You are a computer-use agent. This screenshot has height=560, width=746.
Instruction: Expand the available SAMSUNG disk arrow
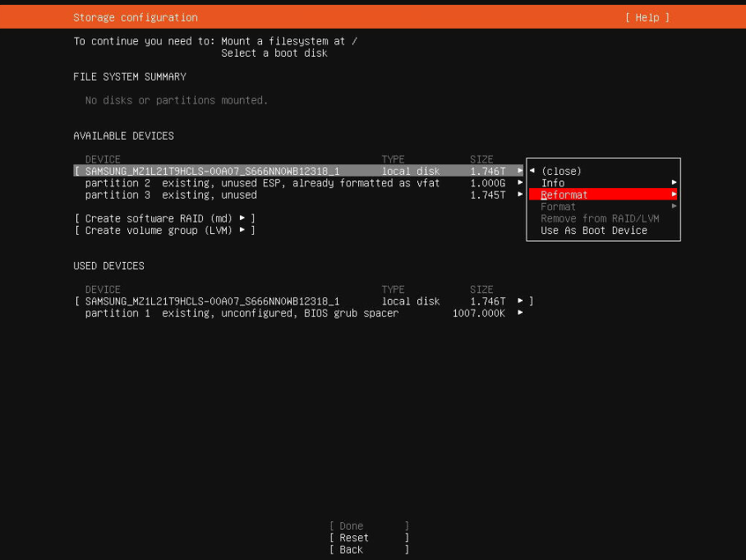(x=520, y=171)
